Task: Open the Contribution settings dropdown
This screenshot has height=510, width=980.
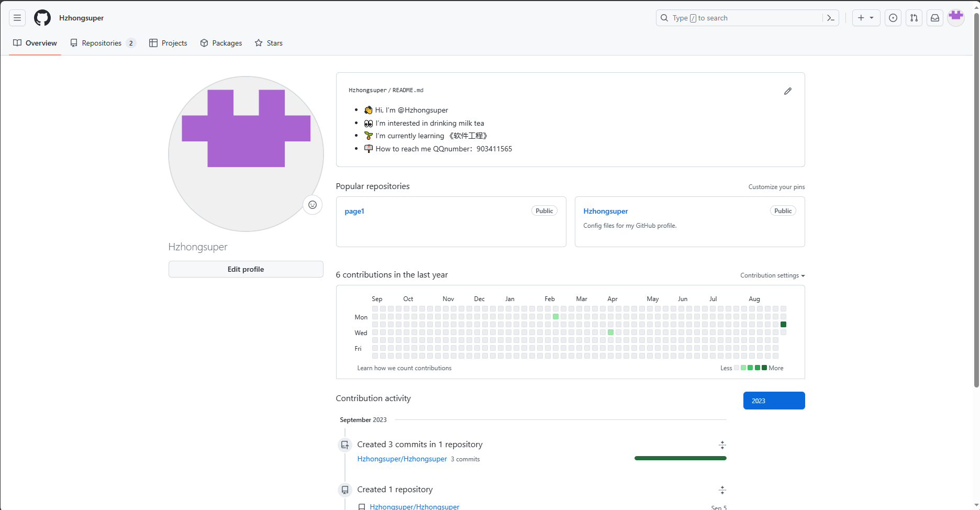Action: click(772, 275)
